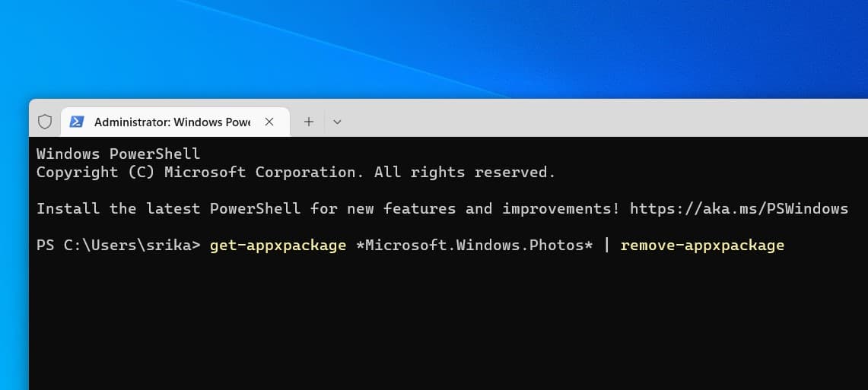The image size is (868, 390).
Task: Click the empty title bar beside the tabs
Action: [x=593, y=119]
